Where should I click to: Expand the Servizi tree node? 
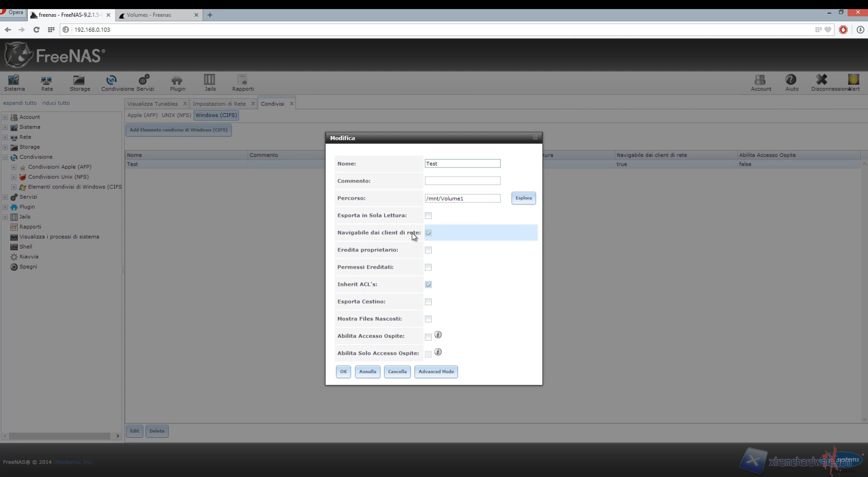5,197
